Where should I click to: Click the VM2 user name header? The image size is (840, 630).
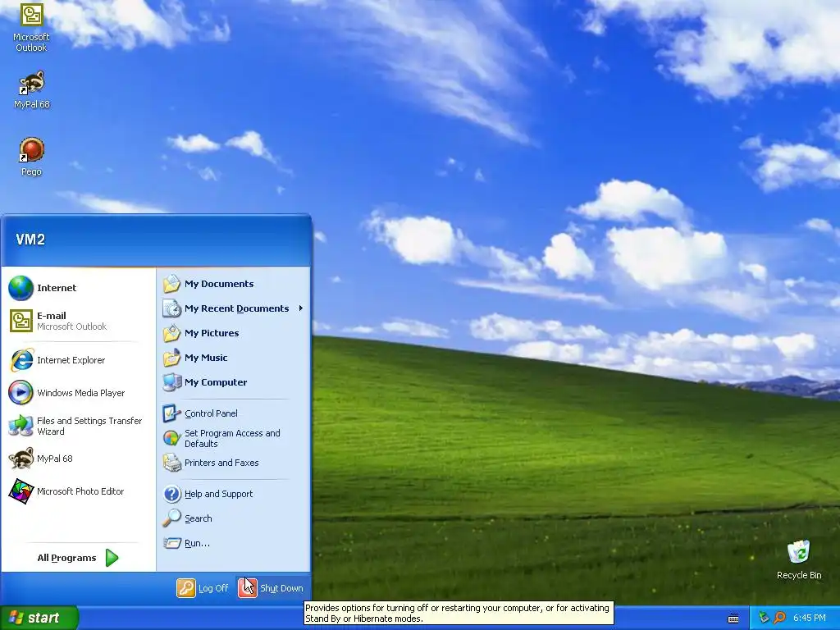(x=30, y=240)
